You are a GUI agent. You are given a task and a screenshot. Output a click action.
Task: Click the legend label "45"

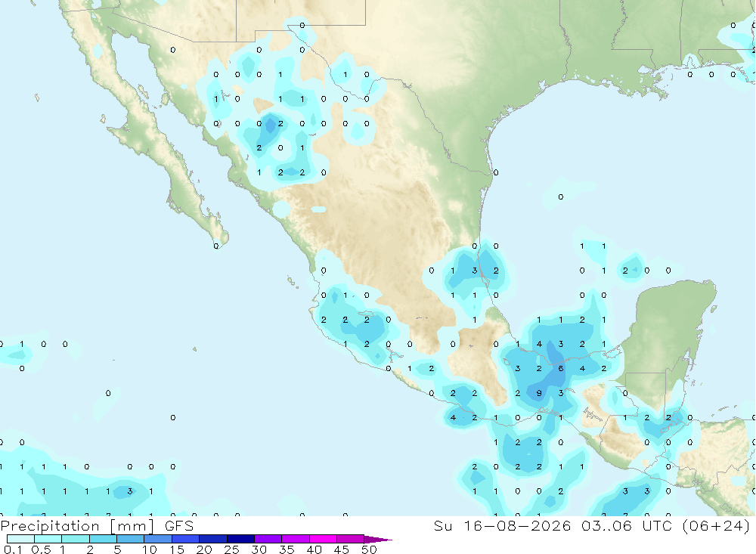[342, 549]
